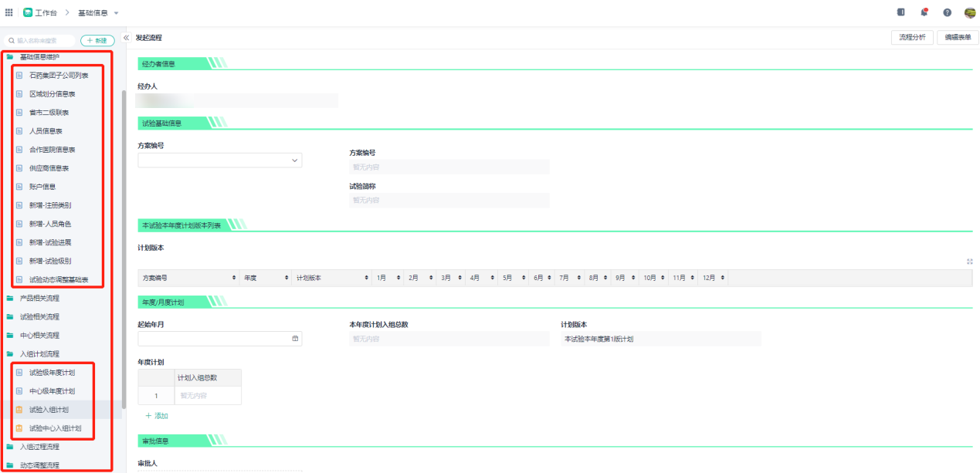Select 石药集团子公司列表 in the sidebar
Image resolution: width=980 pixels, height=473 pixels.
(x=59, y=76)
